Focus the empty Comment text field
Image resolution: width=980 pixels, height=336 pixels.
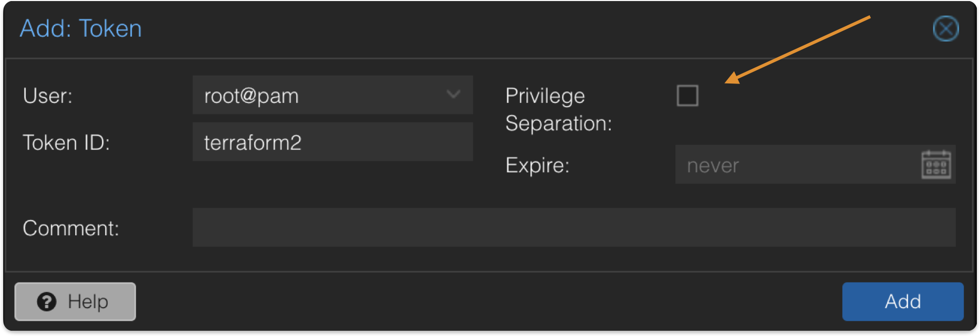pyautogui.click(x=574, y=227)
